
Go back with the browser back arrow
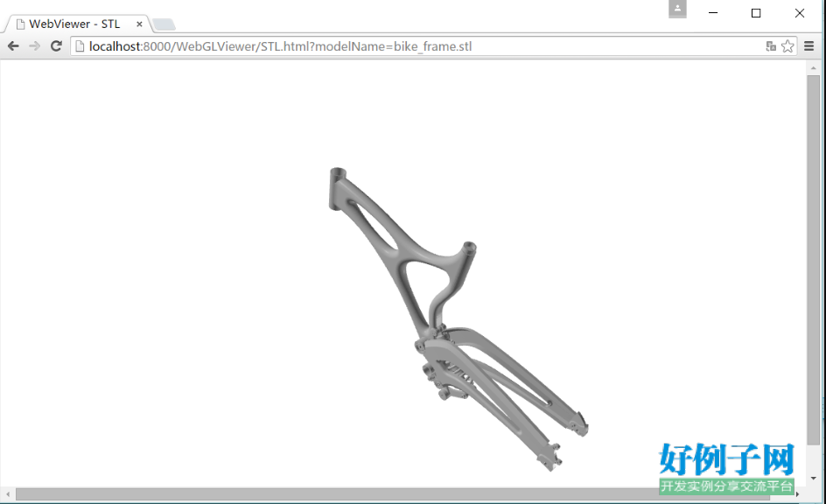coord(13,46)
